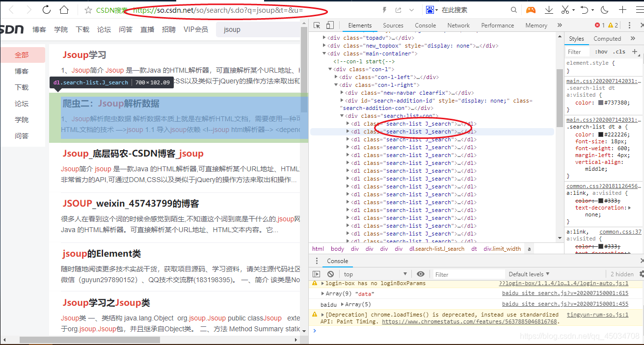Switch to the Network tab

[x=458, y=25]
